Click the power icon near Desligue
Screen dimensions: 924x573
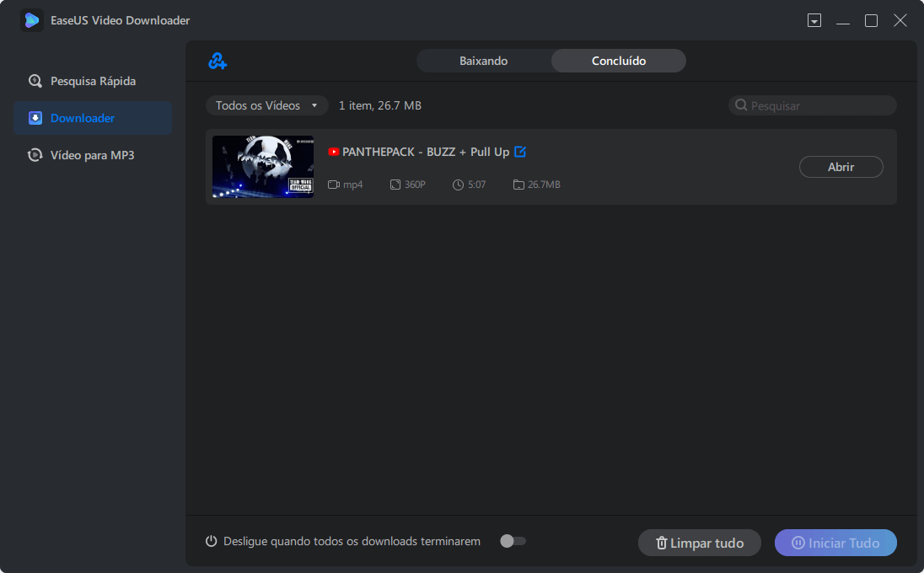[211, 541]
